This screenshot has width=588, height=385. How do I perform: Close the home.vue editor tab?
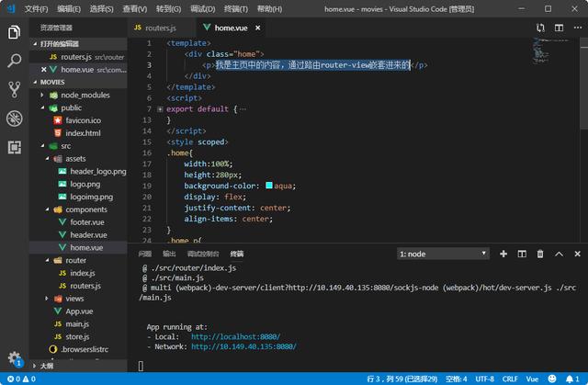257,28
